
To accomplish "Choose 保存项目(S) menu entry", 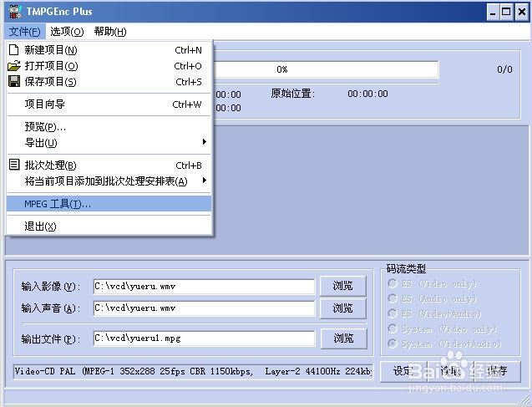I will [109, 81].
